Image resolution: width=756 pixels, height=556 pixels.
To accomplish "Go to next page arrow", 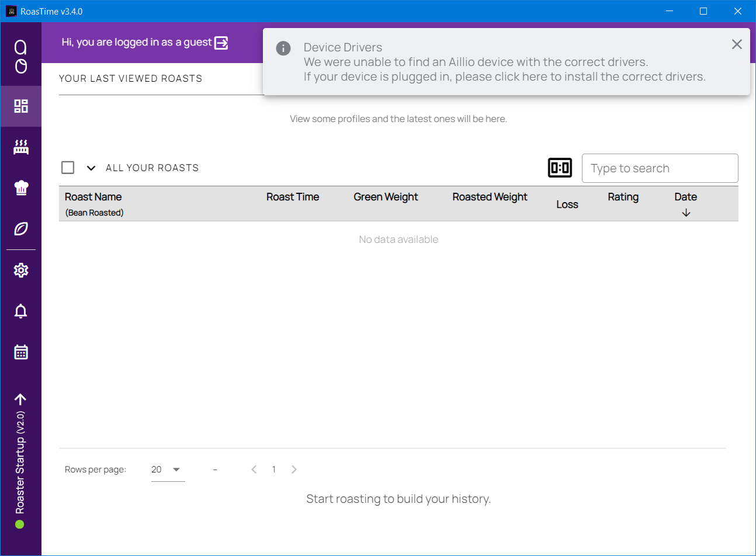I will click(x=294, y=470).
